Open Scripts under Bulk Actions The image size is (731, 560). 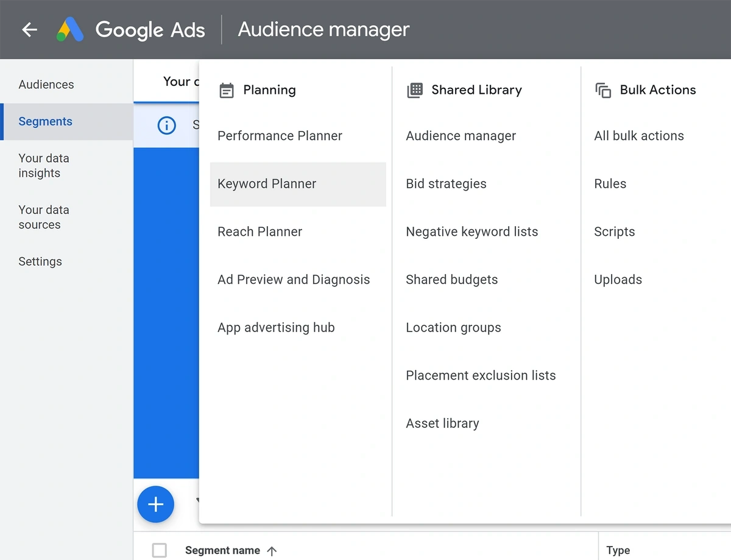[614, 232]
